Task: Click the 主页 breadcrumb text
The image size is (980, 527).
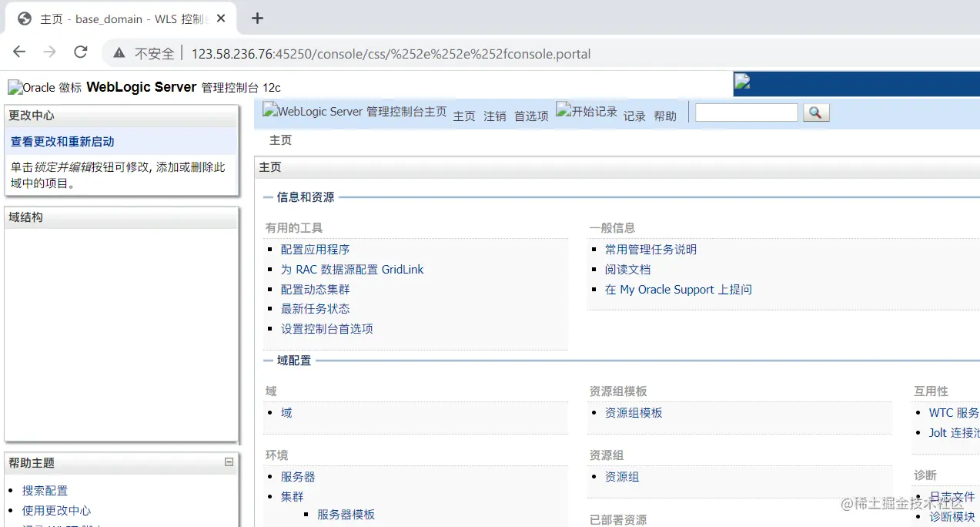Action: coord(280,140)
